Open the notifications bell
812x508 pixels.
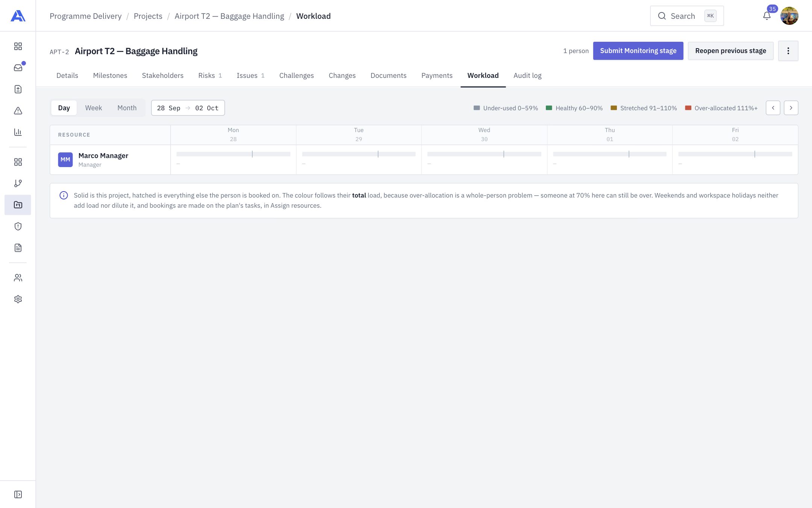click(x=767, y=16)
